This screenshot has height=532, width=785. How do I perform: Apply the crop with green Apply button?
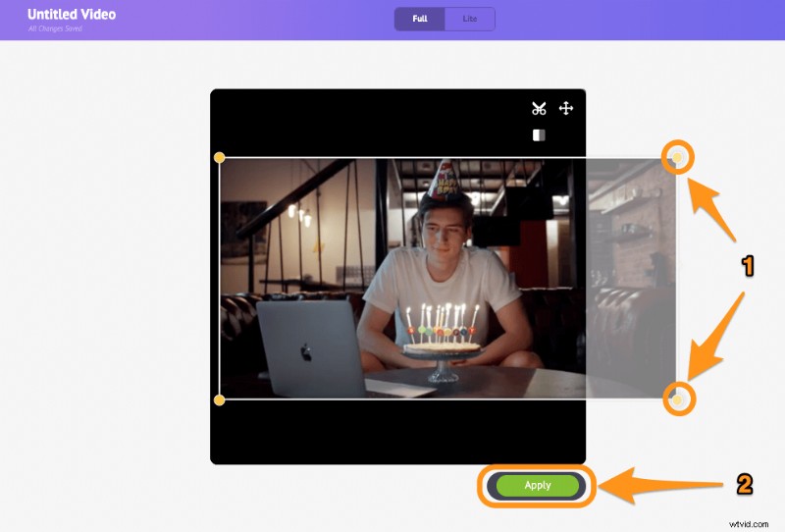[537, 485]
